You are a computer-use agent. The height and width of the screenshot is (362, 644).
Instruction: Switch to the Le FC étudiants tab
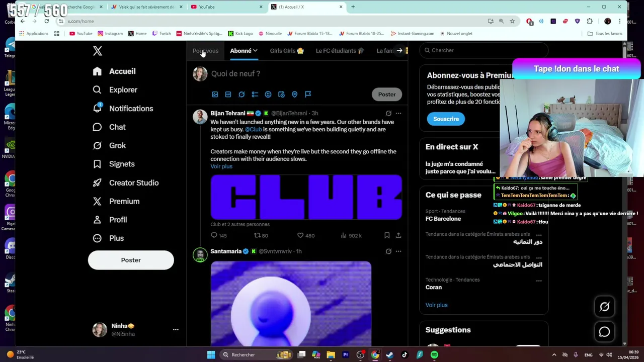coord(340,51)
